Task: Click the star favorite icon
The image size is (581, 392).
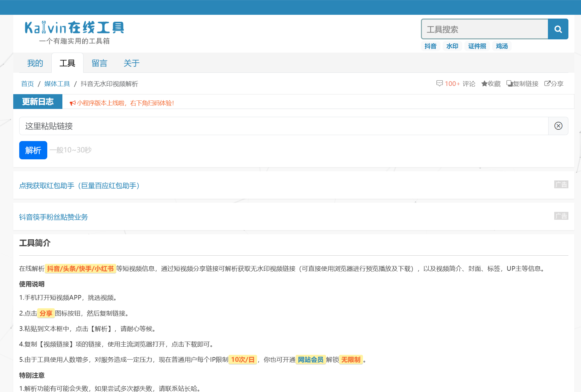Action: [484, 84]
